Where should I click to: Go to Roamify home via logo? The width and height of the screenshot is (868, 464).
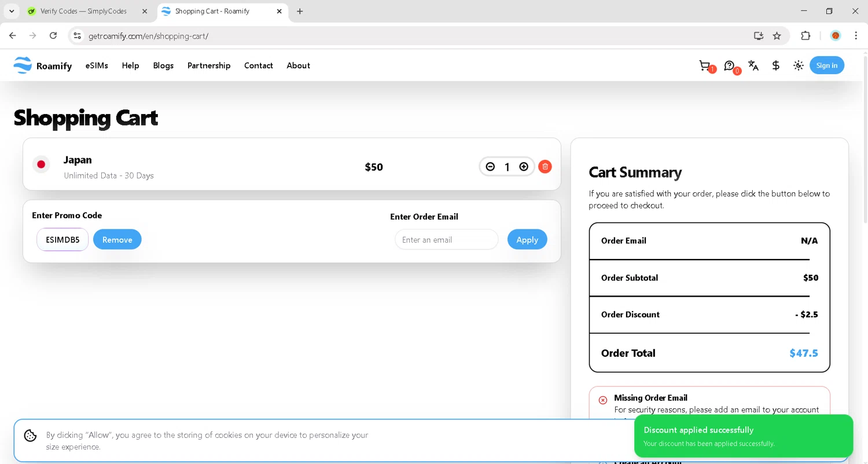click(x=43, y=65)
